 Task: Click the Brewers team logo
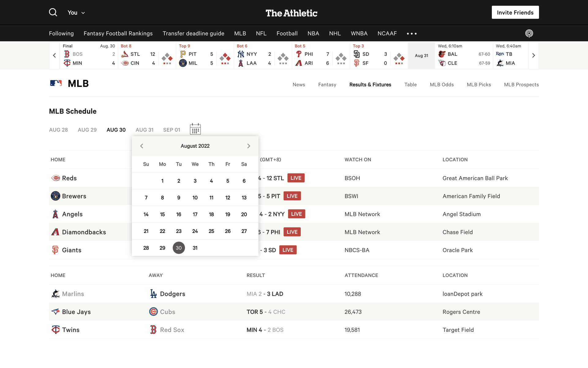tap(55, 196)
